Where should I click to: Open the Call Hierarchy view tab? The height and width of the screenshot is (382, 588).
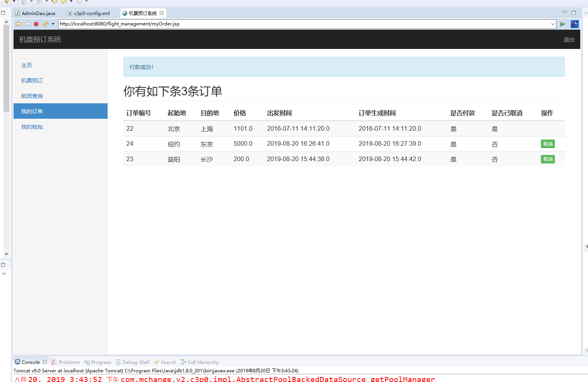202,362
